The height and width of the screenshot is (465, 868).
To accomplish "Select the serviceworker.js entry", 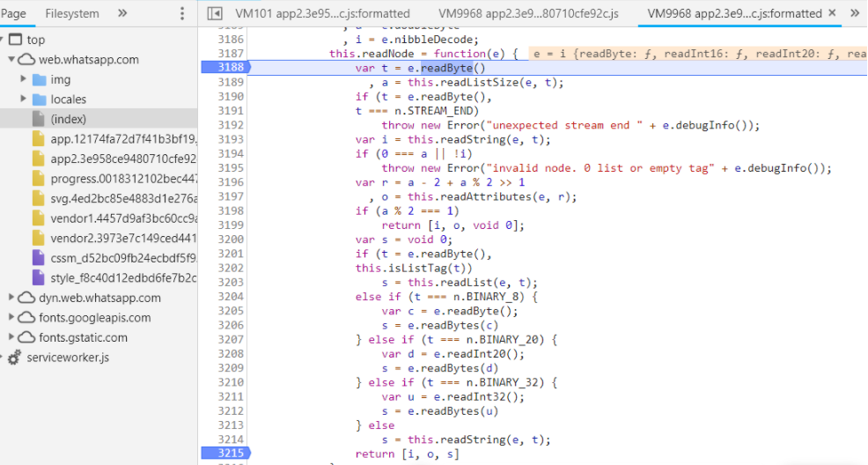I will [68, 357].
